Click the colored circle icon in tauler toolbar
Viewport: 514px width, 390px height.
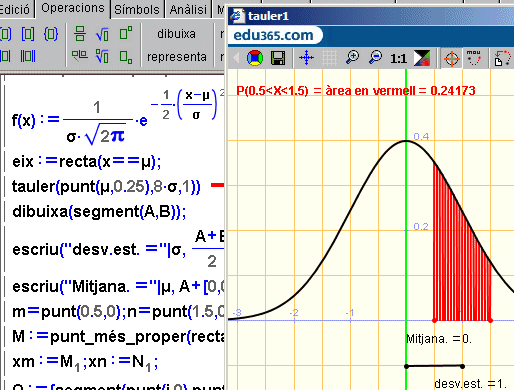tap(255, 58)
